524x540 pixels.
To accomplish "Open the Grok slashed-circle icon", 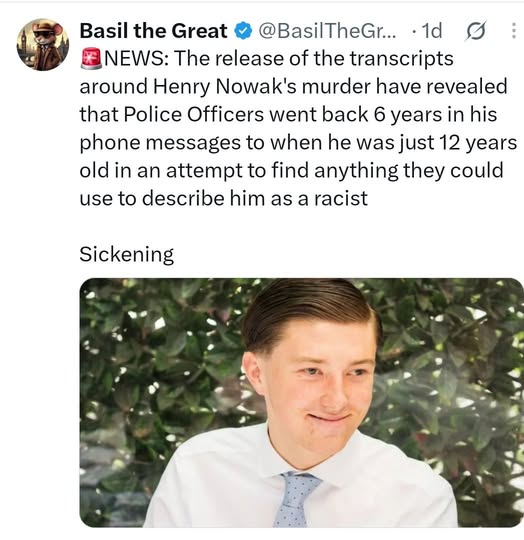I will point(476,31).
